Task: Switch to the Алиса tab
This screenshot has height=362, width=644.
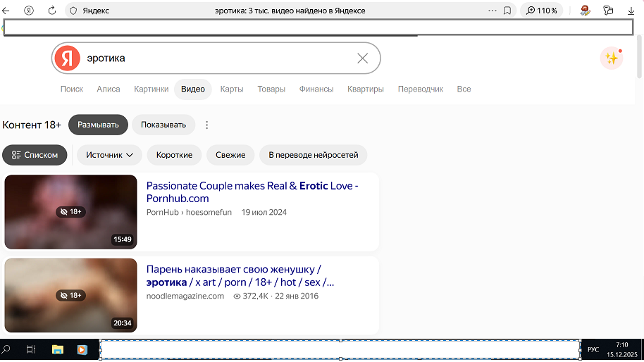Action: [109, 89]
